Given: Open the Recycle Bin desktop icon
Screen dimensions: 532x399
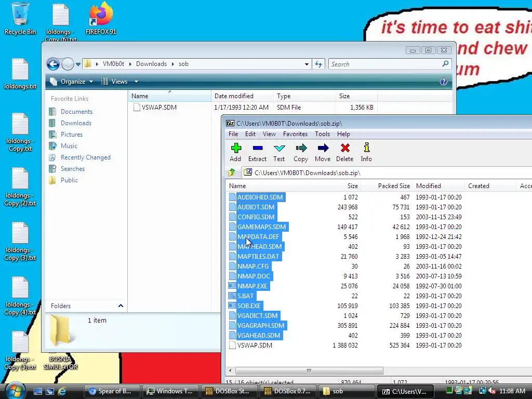Looking at the screenshot, I should click(20, 19).
